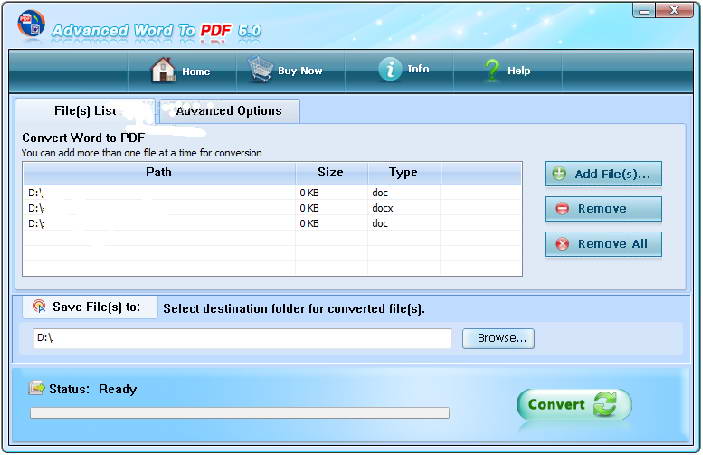The image size is (703, 455).
Task: Switch to the Advanced Options tab
Action: 229,111
